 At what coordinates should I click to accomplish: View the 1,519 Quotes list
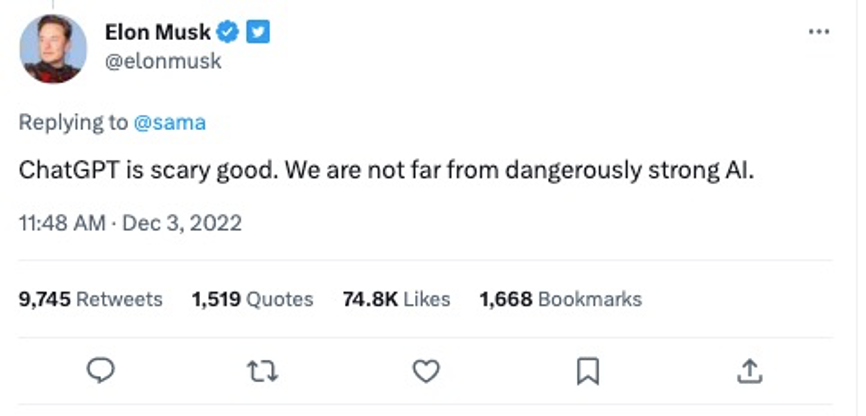click(252, 299)
